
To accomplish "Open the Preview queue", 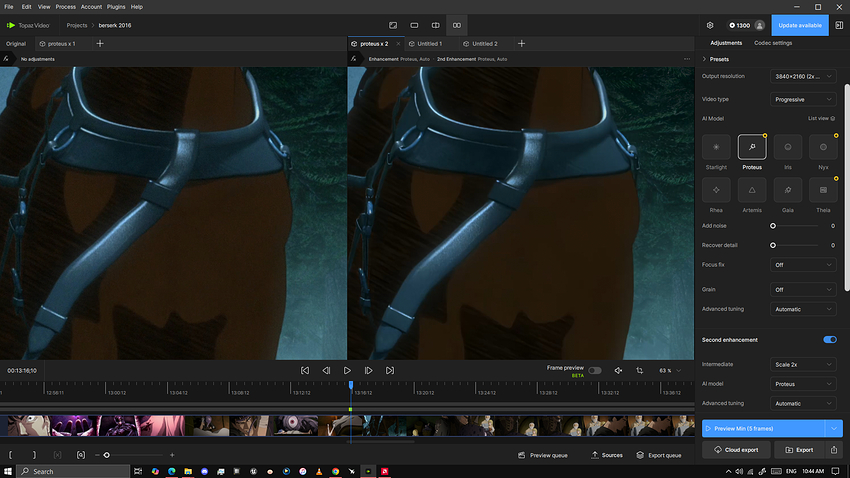I will click(543, 455).
